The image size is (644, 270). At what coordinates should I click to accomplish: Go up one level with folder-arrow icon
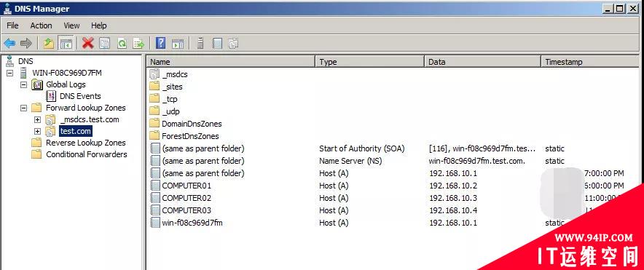pyautogui.click(x=49, y=43)
